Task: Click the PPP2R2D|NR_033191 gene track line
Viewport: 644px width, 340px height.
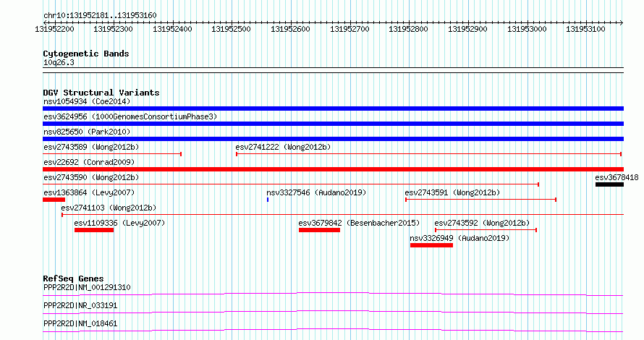Action: [333, 312]
